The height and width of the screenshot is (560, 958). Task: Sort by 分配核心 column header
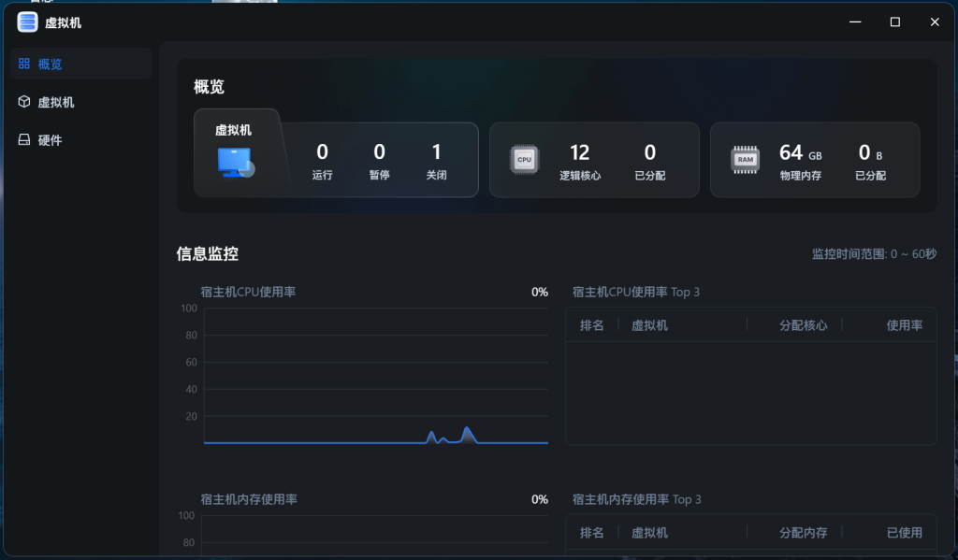point(804,324)
